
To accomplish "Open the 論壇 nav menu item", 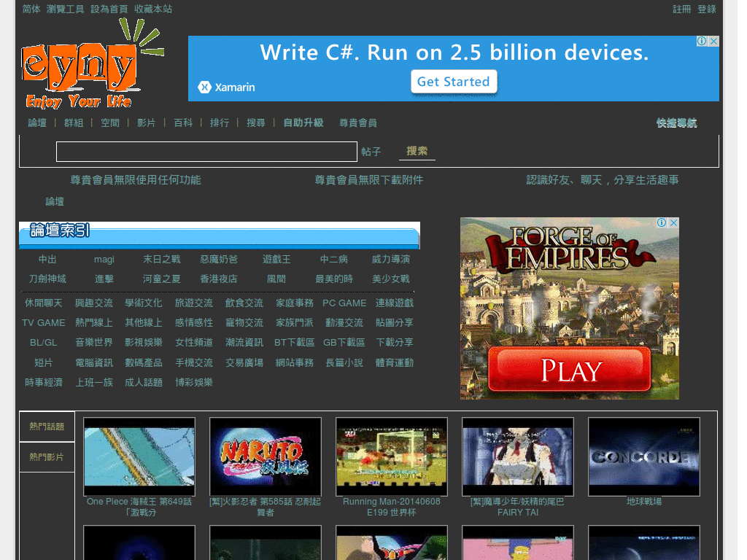I will coord(37,122).
